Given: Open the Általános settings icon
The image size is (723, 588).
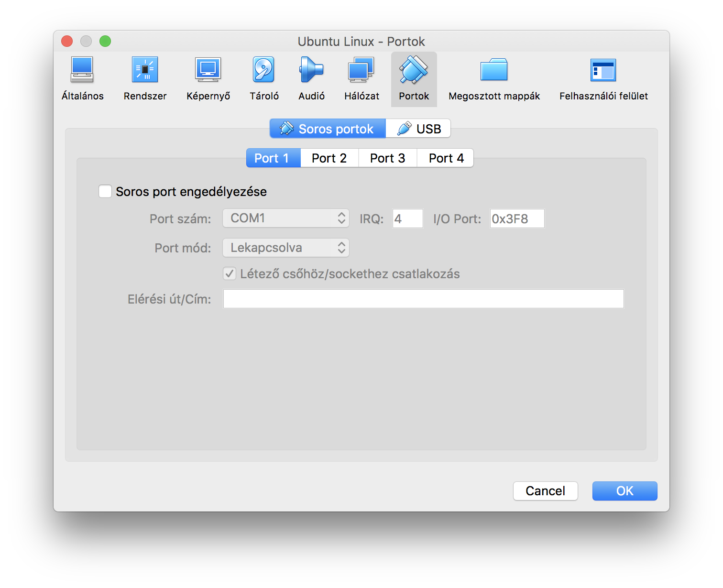Looking at the screenshot, I should coord(82,70).
